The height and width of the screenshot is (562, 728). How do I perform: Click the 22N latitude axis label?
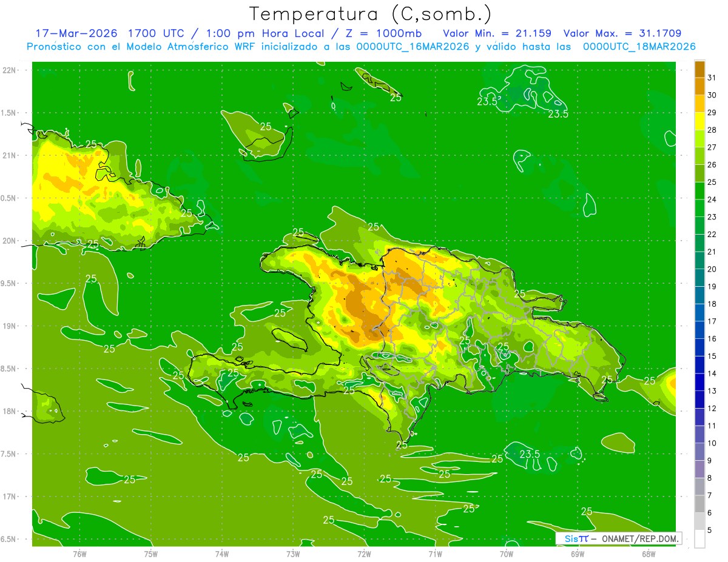pos(10,70)
